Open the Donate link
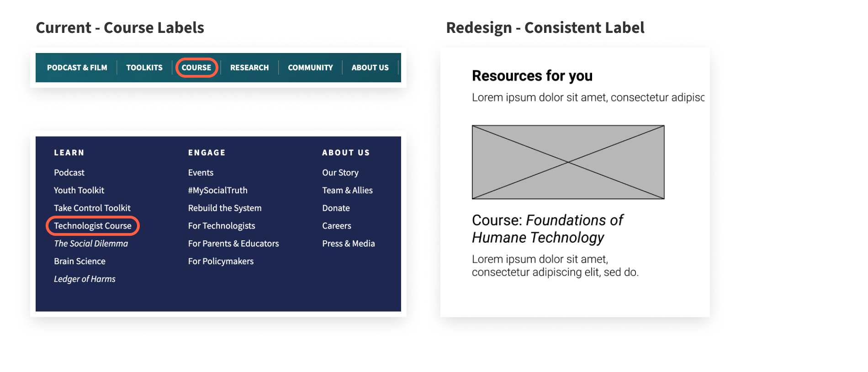This screenshot has height=372, width=868. tap(336, 208)
